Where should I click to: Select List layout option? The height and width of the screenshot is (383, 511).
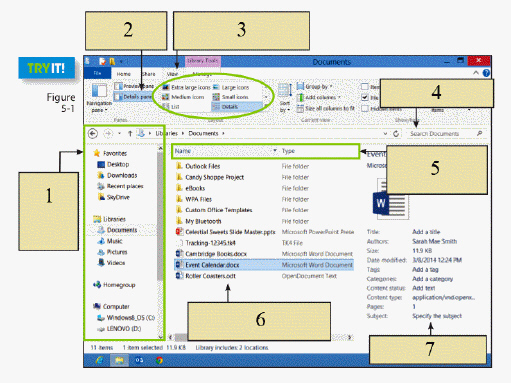tap(171, 107)
